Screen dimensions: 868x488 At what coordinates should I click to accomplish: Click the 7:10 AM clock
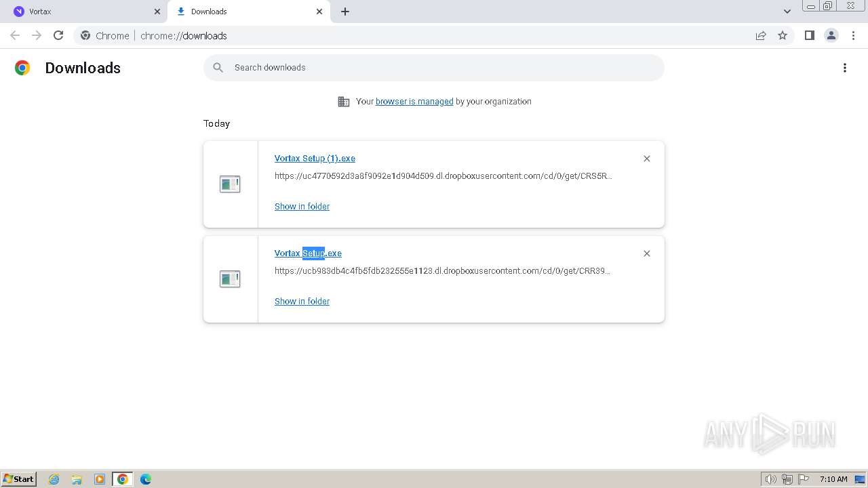833,479
